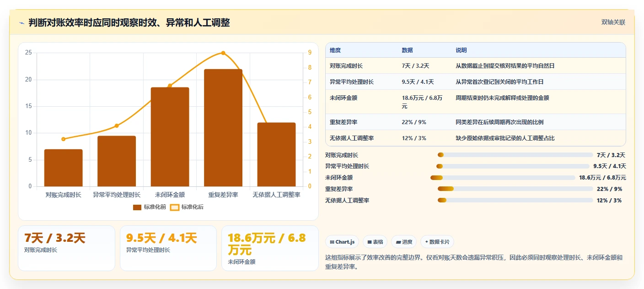This screenshot has height=289, width=644.
Task: Click the 维度 table column header
Action: pos(335,50)
